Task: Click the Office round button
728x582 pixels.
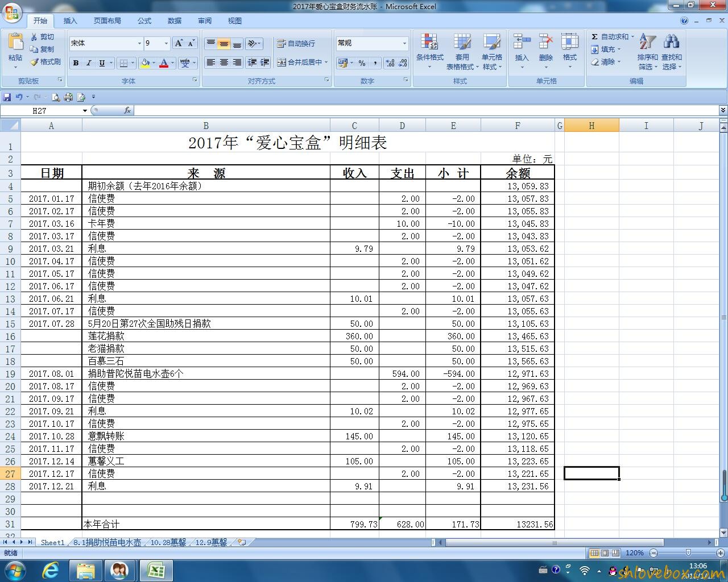Action: (12, 13)
